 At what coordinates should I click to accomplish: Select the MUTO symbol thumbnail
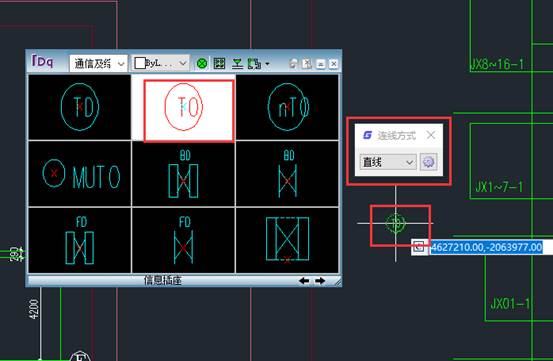(80, 174)
